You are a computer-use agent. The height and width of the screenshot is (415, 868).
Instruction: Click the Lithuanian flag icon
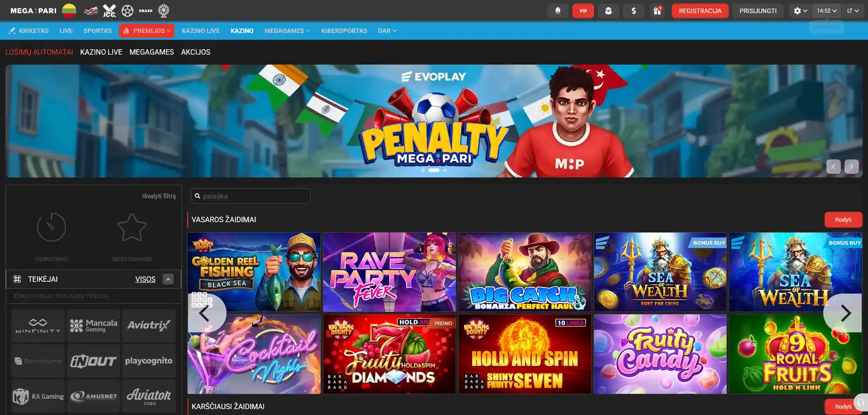point(69,10)
